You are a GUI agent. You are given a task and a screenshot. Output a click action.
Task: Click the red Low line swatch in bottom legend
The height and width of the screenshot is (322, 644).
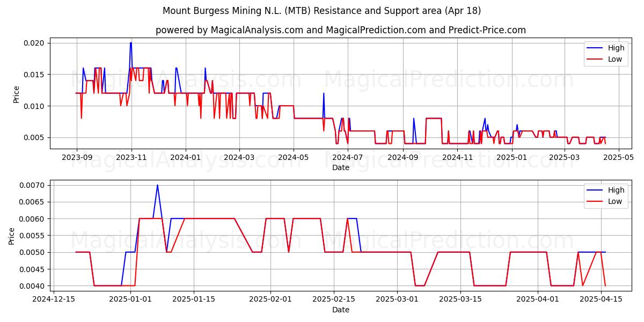(595, 202)
